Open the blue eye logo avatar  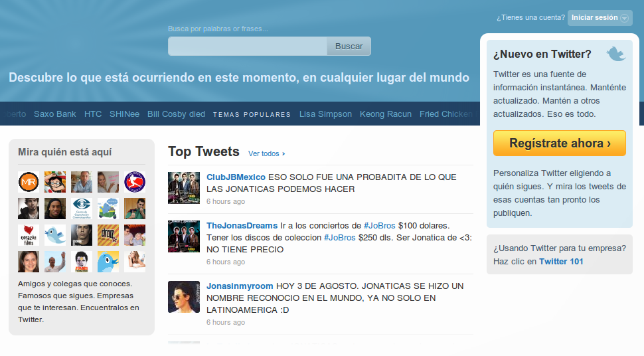81,209
